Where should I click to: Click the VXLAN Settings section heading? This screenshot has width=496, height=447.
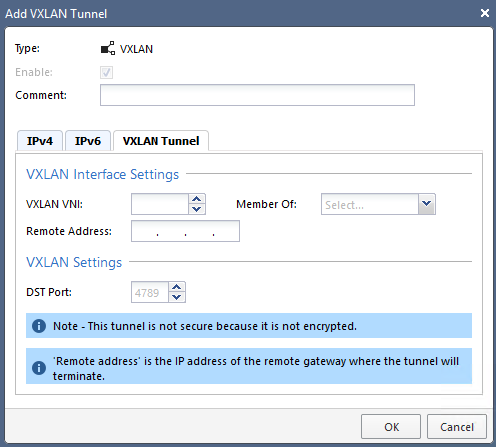[74, 262]
